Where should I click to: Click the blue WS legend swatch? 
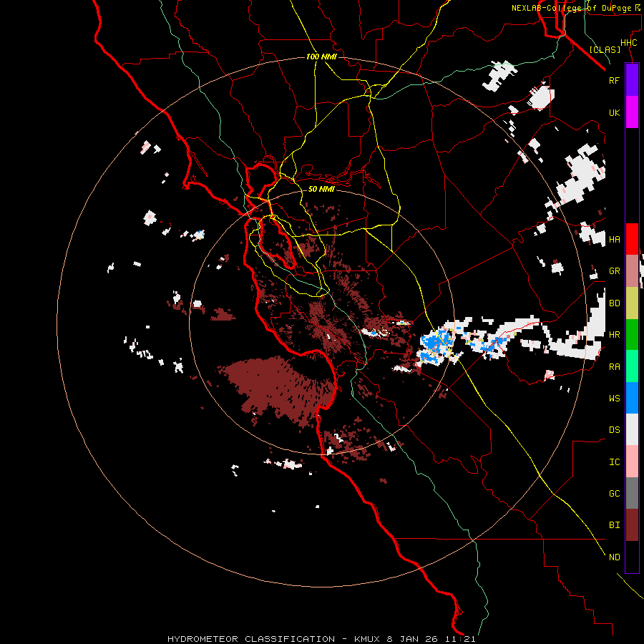[632, 398]
